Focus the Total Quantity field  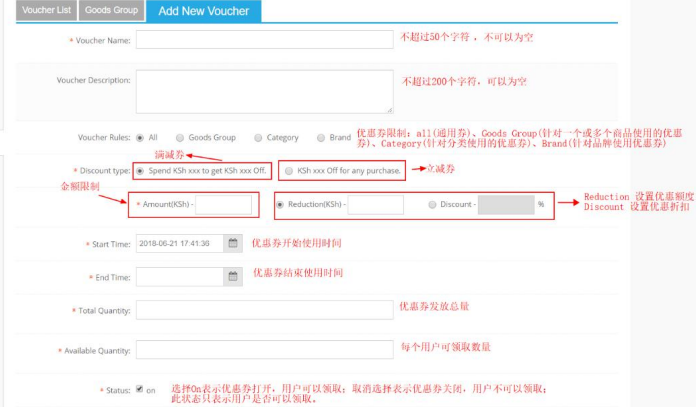pyautogui.click(x=265, y=310)
